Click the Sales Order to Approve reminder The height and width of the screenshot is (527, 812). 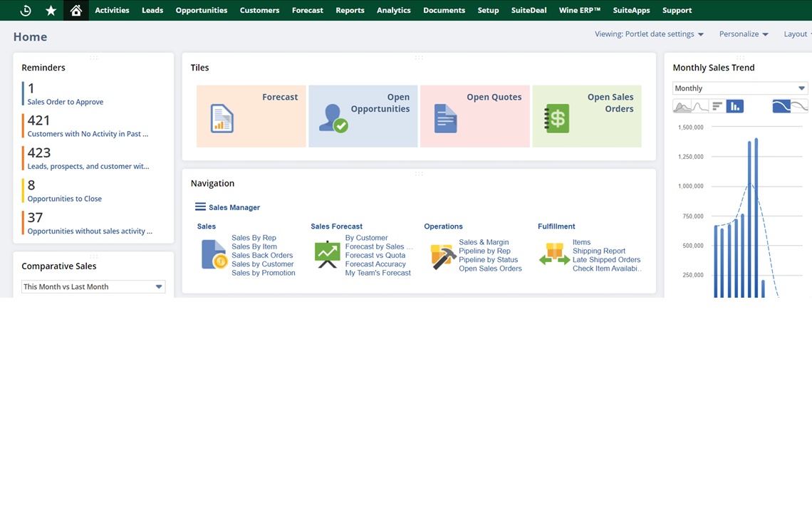click(x=65, y=102)
